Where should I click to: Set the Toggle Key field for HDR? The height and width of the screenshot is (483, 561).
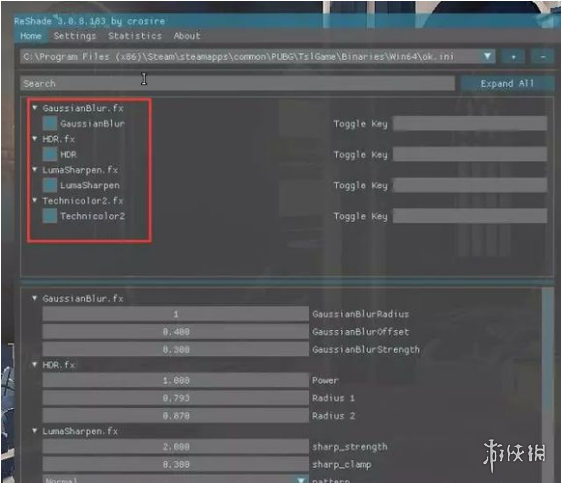click(470, 154)
